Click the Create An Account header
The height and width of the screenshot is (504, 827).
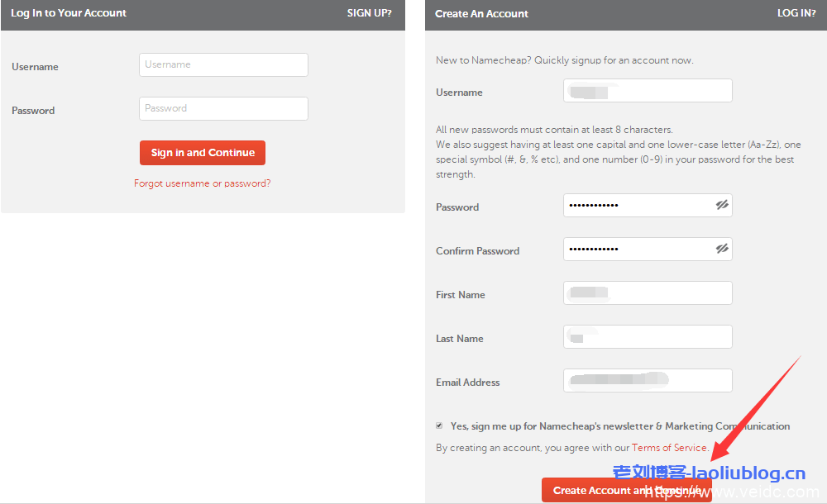481,13
